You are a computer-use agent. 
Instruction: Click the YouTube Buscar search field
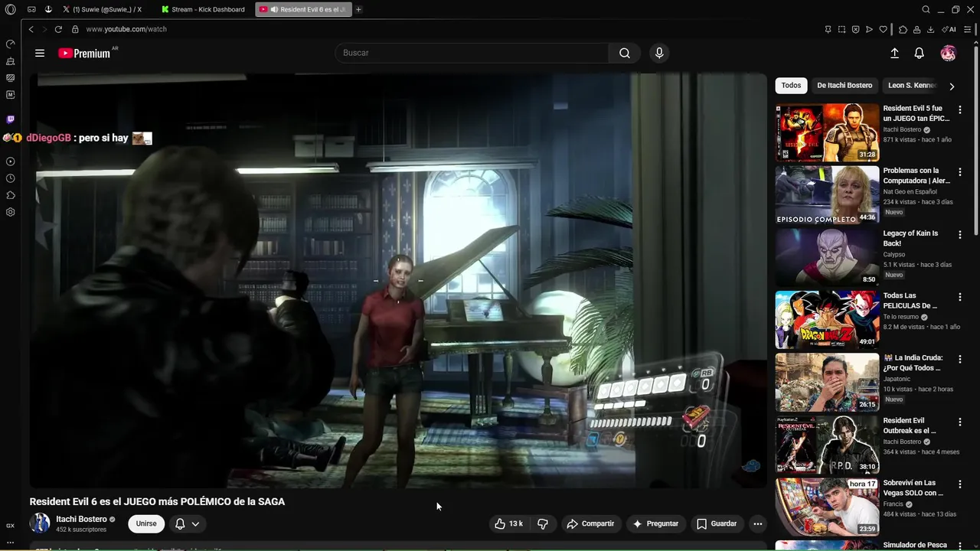click(472, 53)
